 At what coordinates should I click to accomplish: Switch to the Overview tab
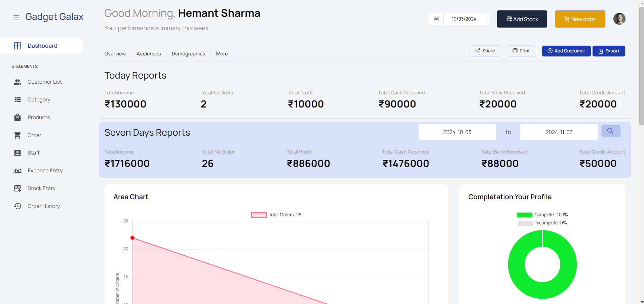coord(115,54)
